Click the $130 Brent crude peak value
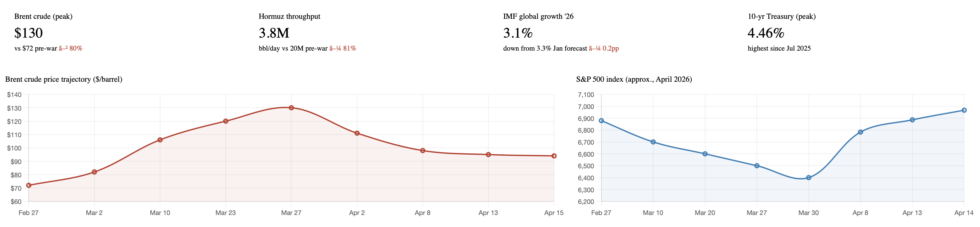This screenshot has width=980, height=227. (x=29, y=33)
